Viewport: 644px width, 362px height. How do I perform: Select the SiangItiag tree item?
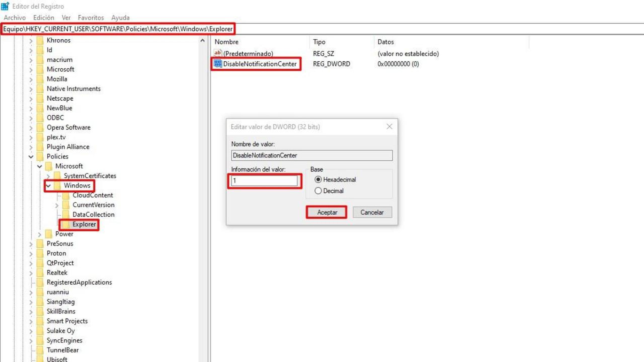(61, 302)
